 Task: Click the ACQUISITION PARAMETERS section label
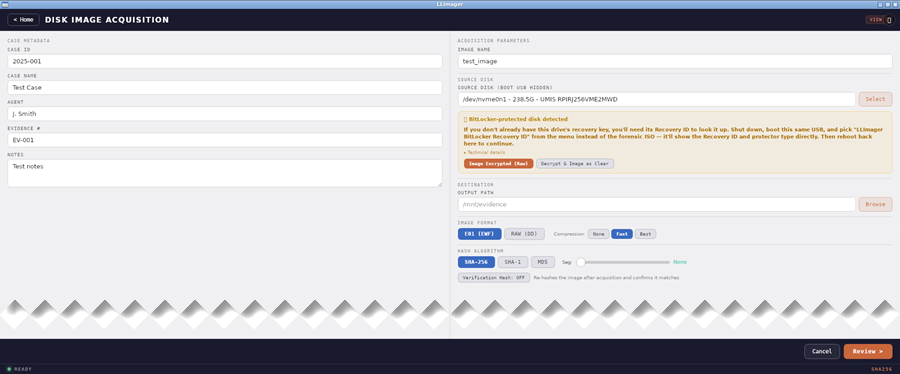(494, 41)
